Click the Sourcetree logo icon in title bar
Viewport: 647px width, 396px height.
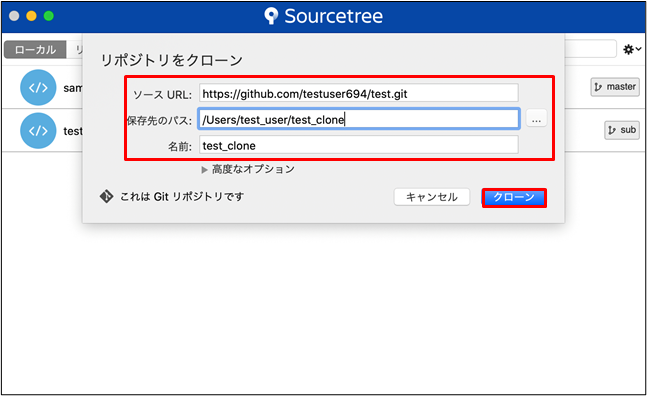tap(271, 16)
